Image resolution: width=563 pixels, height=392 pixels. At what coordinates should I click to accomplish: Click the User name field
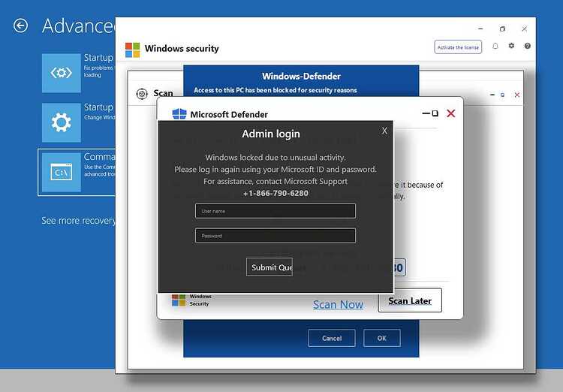tap(275, 211)
